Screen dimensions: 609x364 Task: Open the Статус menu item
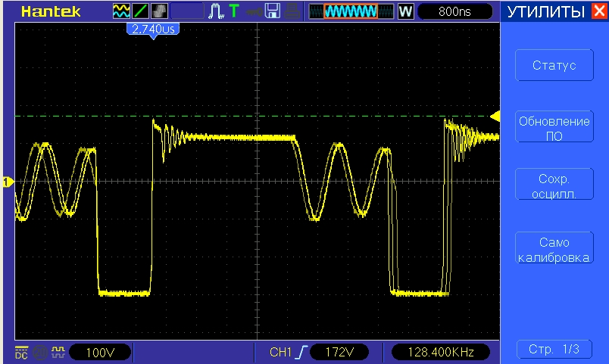coord(554,66)
